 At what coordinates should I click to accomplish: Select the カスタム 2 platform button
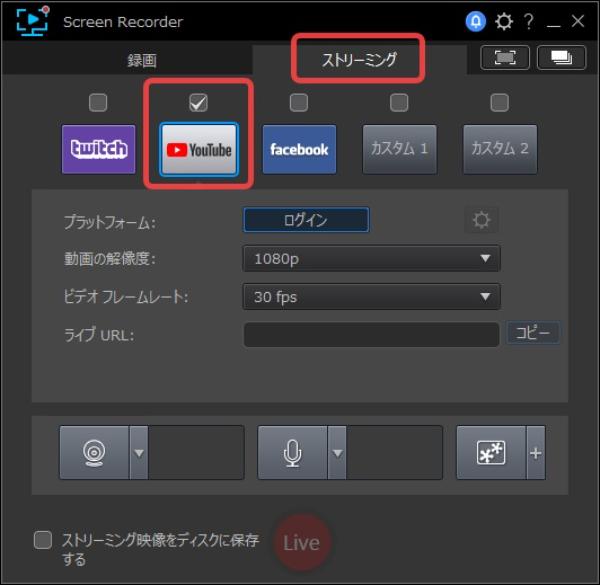click(x=500, y=149)
